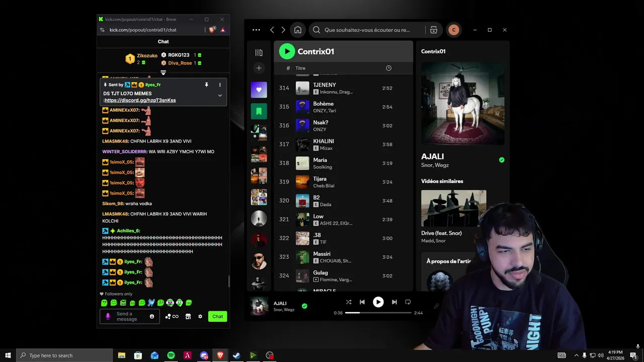Viewport: 644px width, 362px height.
Task: Play the Contrix01 playlist with green button
Action: coord(287,51)
